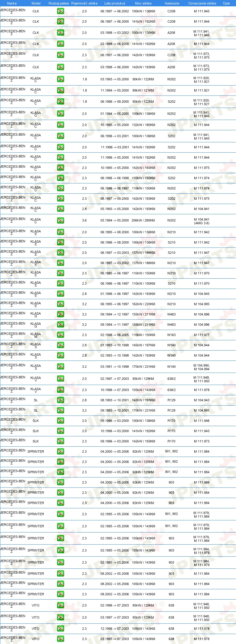Select fuel icon in CLK 2.3 A208 row
This screenshot has height=644, width=236.
point(60,67)
